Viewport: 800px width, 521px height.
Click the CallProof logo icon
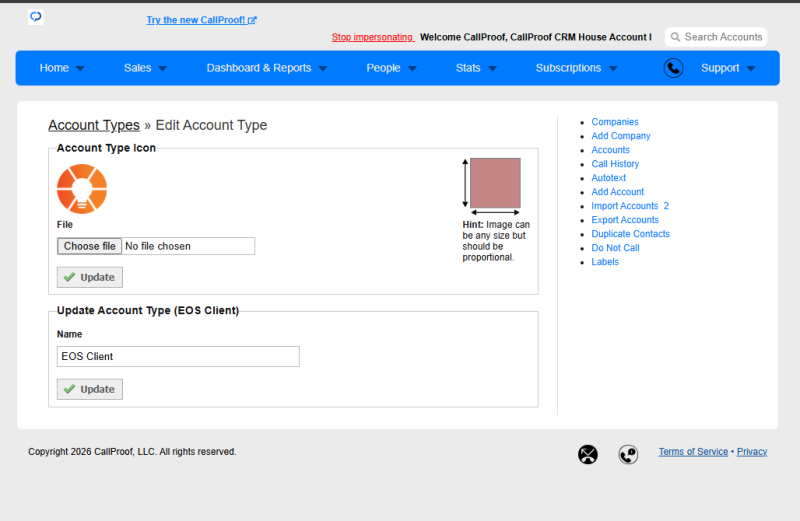tap(36, 17)
